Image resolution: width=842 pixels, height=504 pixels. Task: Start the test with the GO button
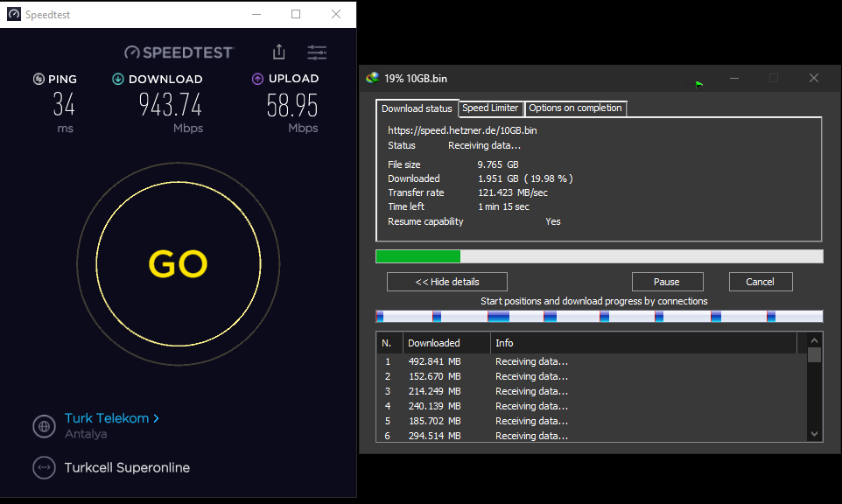pyautogui.click(x=179, y=263)
